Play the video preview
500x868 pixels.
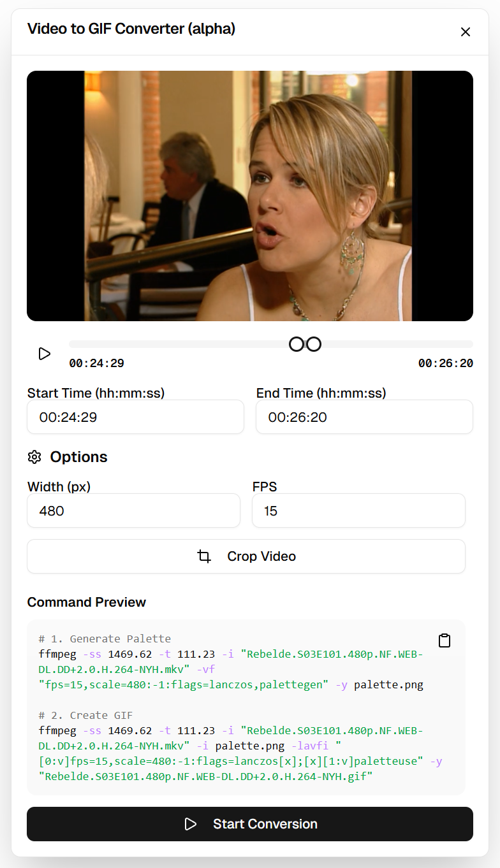44,354
